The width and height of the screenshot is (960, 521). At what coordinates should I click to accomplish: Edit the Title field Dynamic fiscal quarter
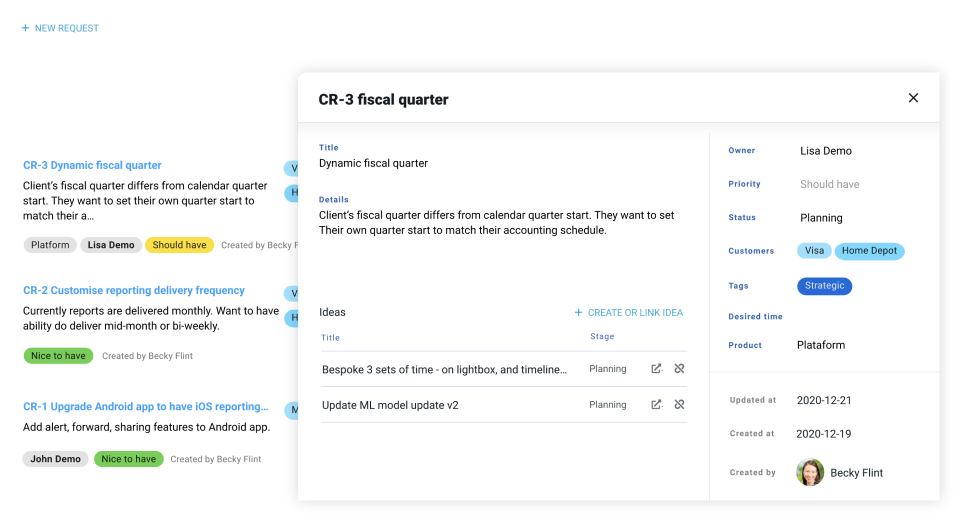click(x=373, y=163)
